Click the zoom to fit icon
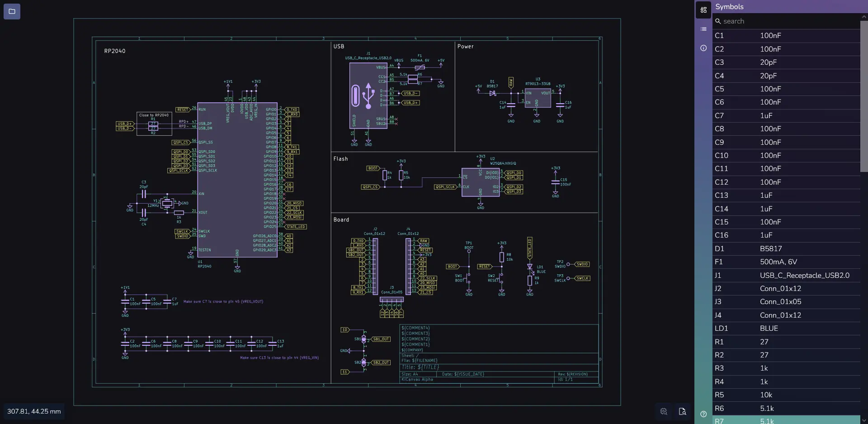The image size is (868, 424). click(664, 411)
